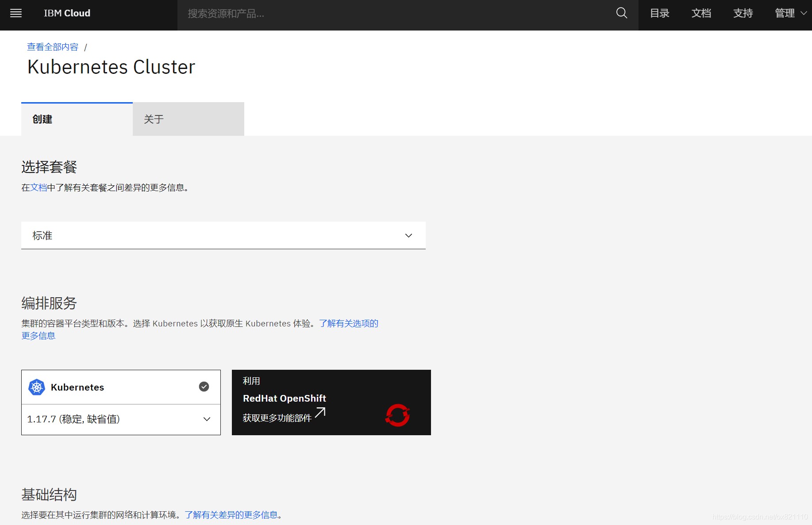Open 了解有关差异的更多信息 link
Viewport: 812px width, 525px height.
(x=231, y=515)
